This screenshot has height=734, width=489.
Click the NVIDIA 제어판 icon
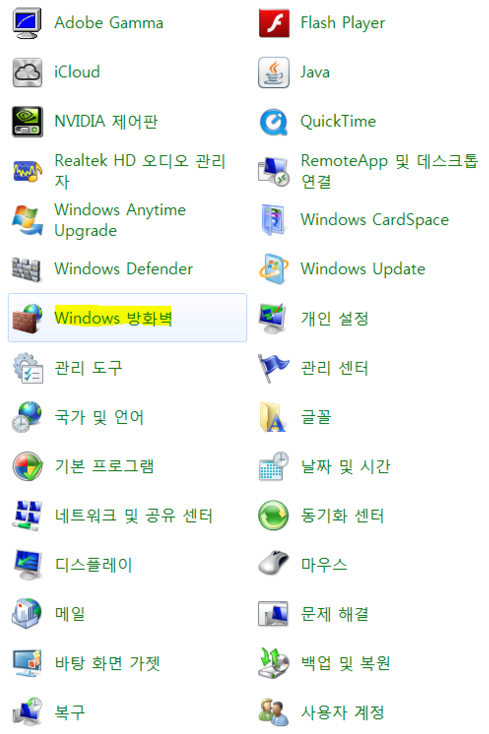27,122
